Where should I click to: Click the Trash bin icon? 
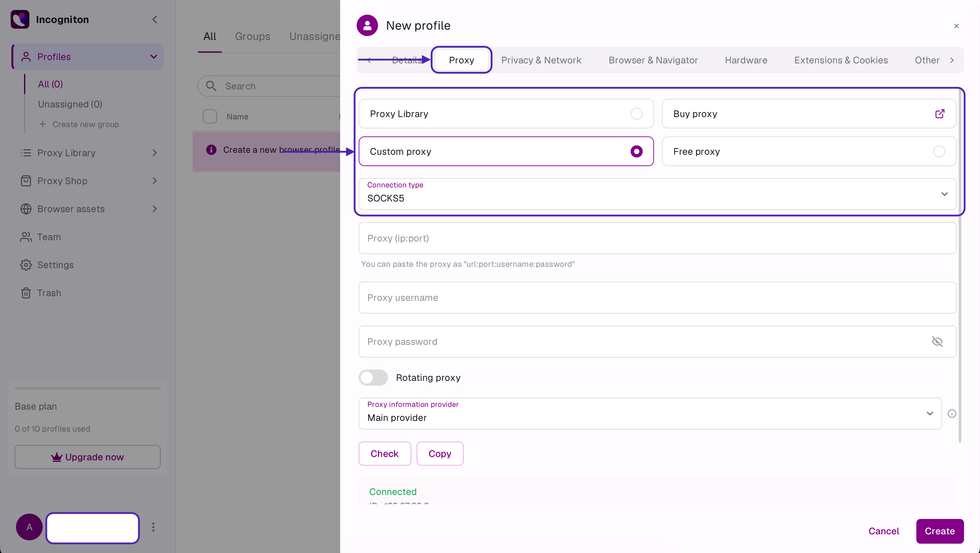click(x=26, y=293)
